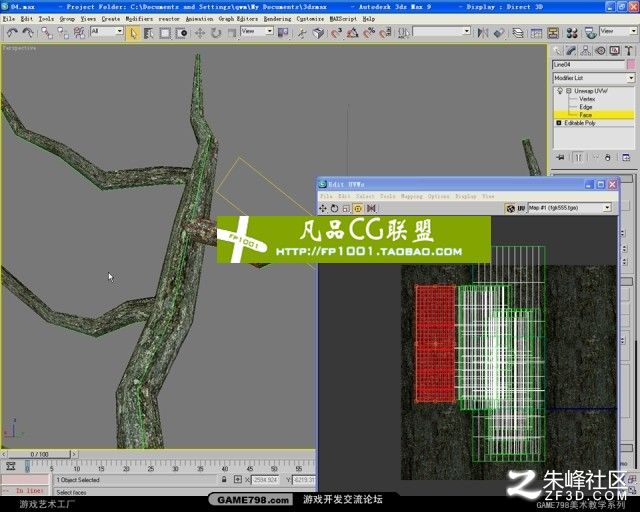Click the Line04 object name field
640x512 pixels.
click(589, 65)
